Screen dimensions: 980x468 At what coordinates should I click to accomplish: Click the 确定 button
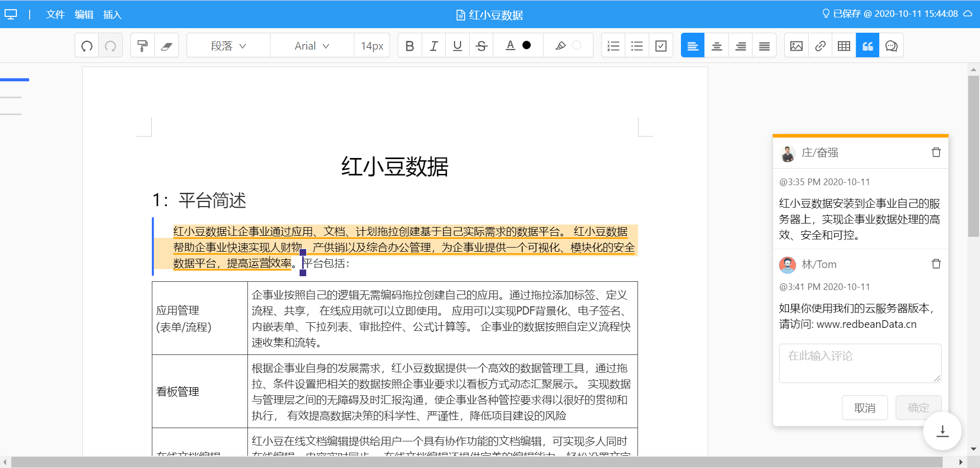pyautogui.click(x=918, y=408)
